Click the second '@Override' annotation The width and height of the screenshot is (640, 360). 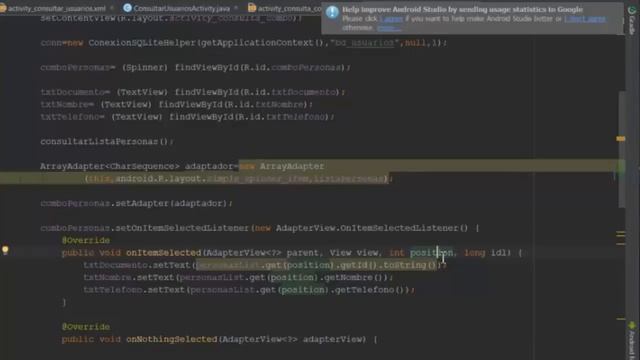pyautogui.click(x=86, y=327)
